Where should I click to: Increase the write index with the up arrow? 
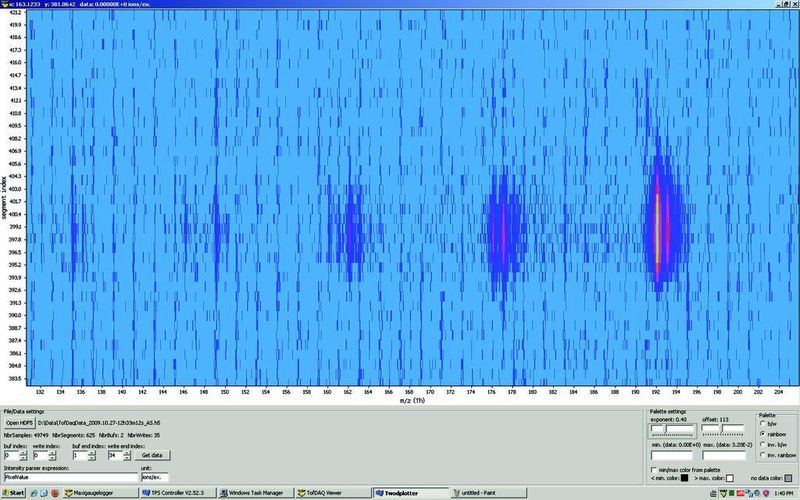click(x=52, y=453)
